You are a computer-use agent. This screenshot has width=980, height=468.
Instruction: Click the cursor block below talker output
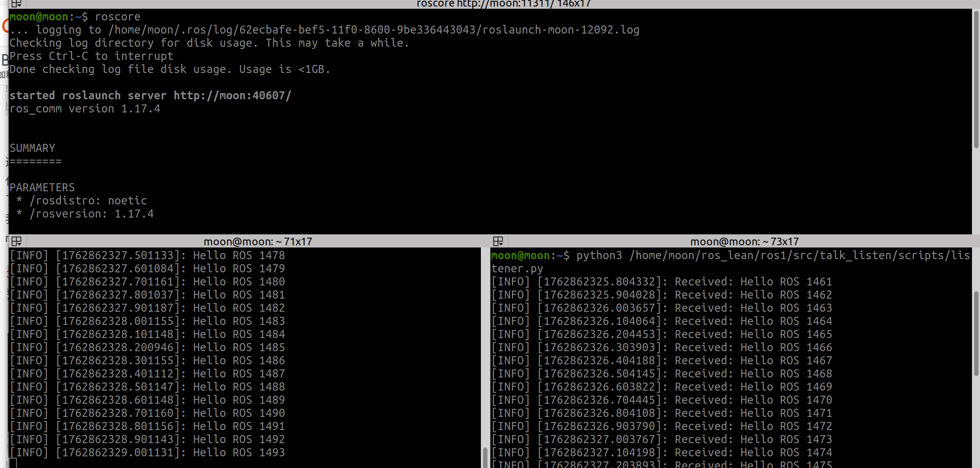tap(13, 463)
